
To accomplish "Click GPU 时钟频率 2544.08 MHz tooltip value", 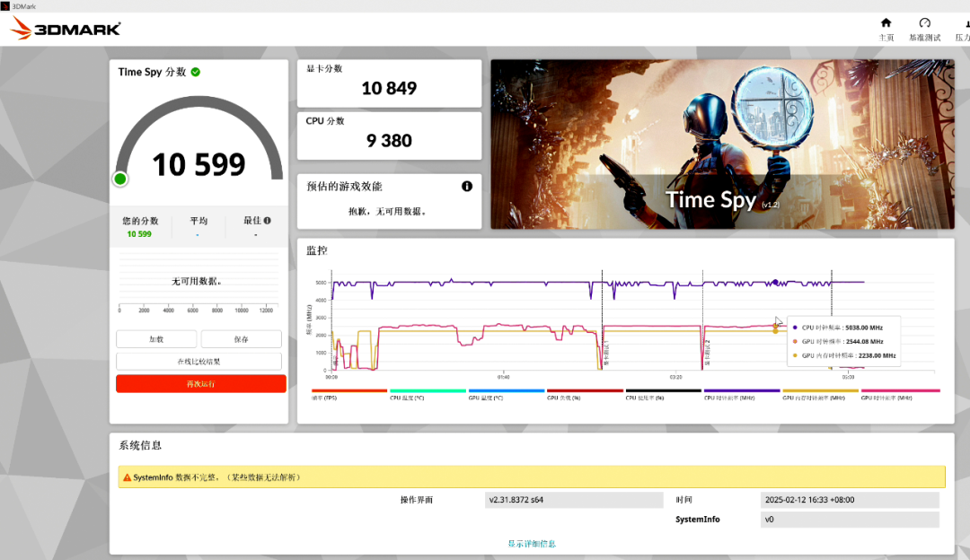I will pyautogui.click(x=865, y=341).
